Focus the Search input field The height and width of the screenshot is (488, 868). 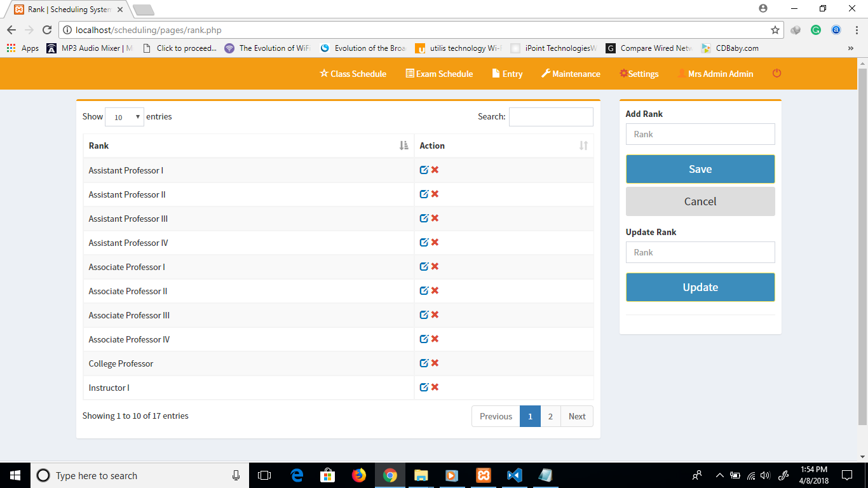point(551,117)
